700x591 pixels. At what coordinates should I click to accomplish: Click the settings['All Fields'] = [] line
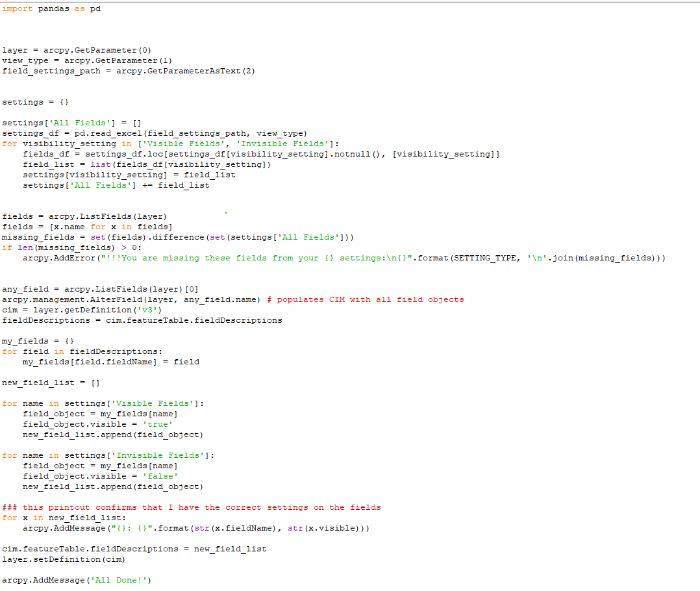pyautogui.click(x=71, y=123)
